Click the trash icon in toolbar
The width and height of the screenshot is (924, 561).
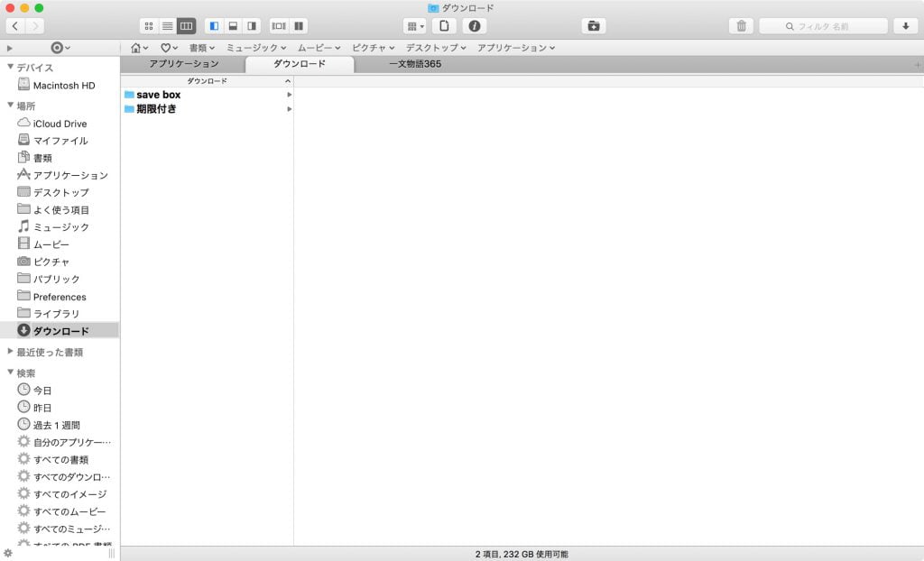742,26
